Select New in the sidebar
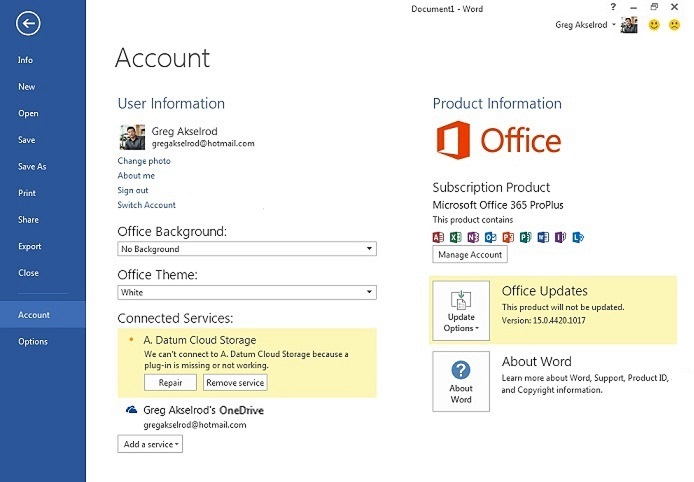 tap(27, 87)
